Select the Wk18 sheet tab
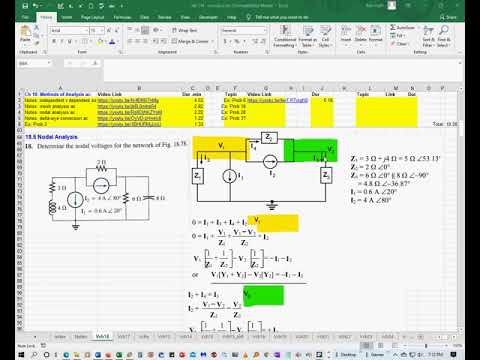The image size is (480, 360). click(102, 337)
